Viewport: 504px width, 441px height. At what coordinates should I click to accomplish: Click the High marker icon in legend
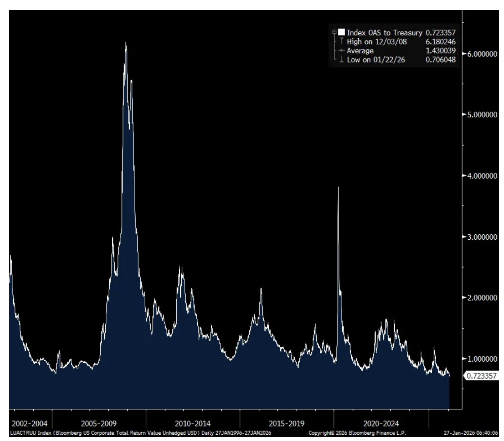[341, 42]
